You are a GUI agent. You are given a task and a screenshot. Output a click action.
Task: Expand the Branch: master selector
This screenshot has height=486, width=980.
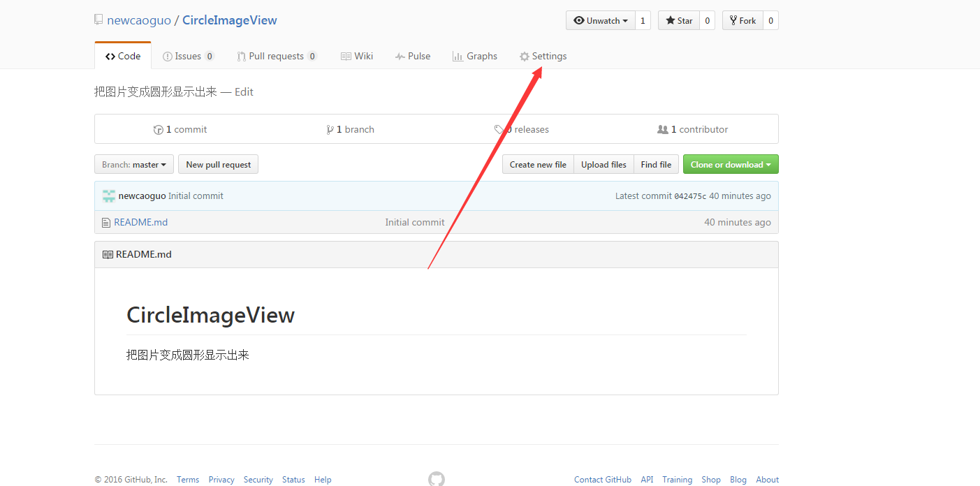134,165
